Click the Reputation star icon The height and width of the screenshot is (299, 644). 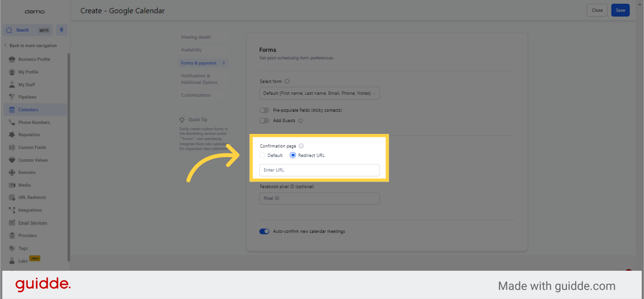(12, 135)
